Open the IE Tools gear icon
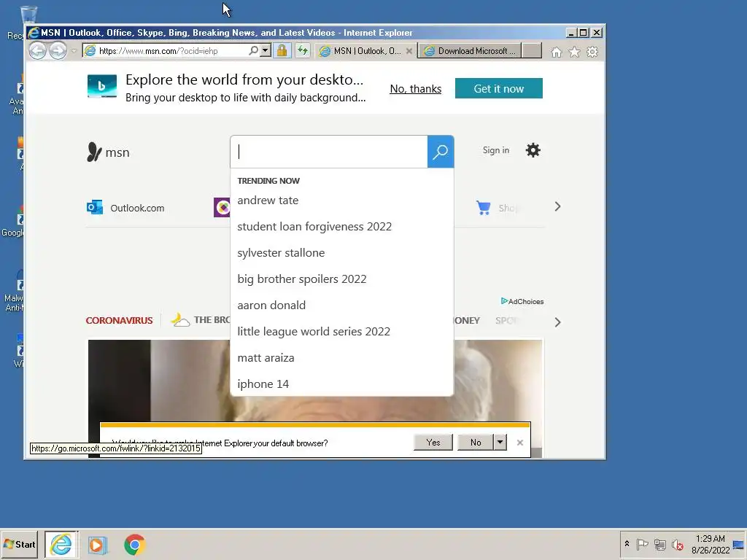Viewport: 747px width, 560px height. tap(592, 52)
